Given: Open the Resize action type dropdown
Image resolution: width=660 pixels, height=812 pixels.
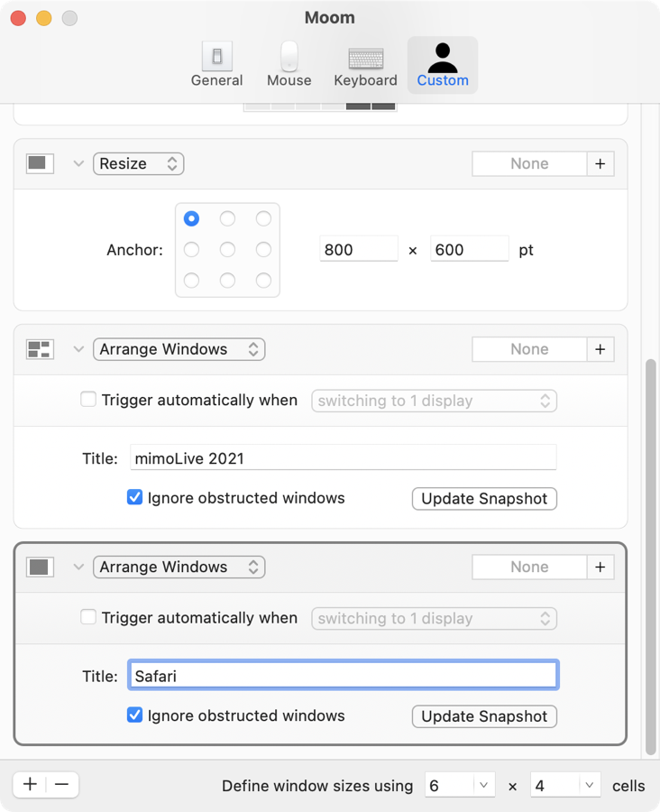Looking at the screenshot, I should tap(138, 163).
